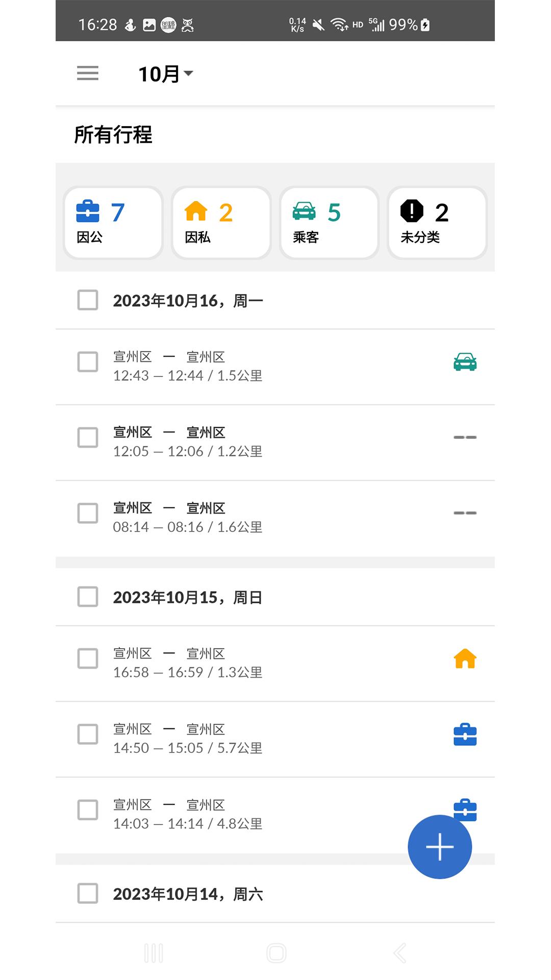
Task: Tap the briefcase icon on 14:50 trip
Action: point(465,734)
